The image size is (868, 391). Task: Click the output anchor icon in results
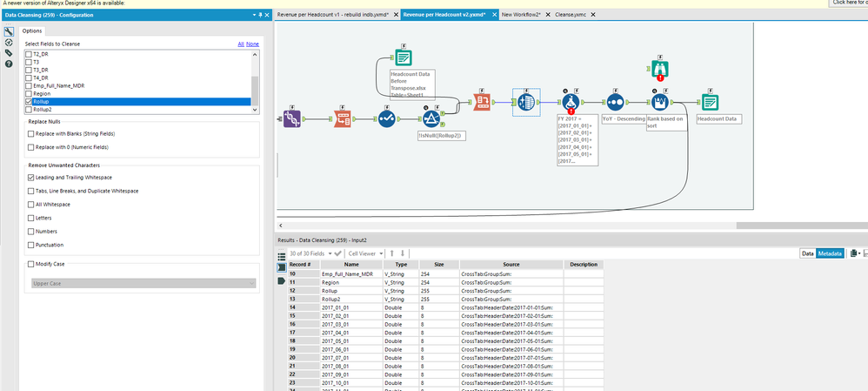[x=281, y=281]
